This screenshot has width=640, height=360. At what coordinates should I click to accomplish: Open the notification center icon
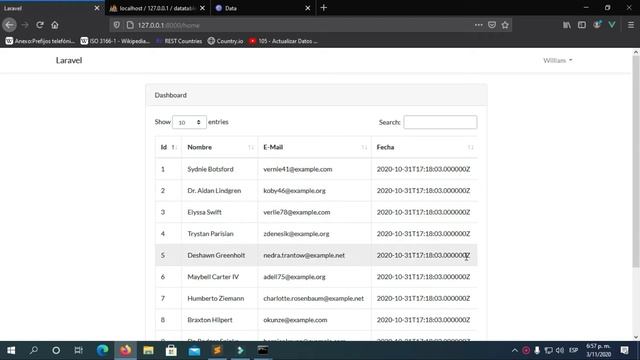tap(624, 350)
